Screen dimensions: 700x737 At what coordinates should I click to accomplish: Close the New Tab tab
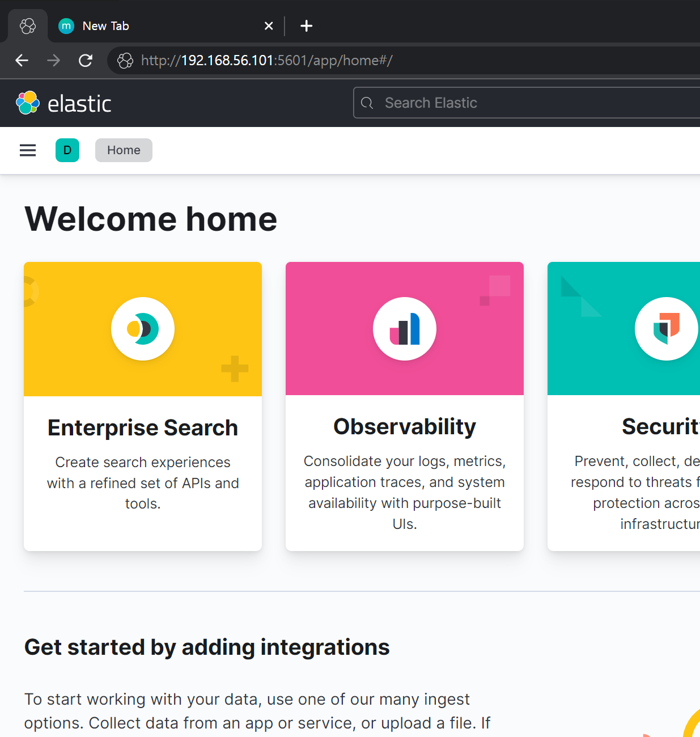[269, 26]
